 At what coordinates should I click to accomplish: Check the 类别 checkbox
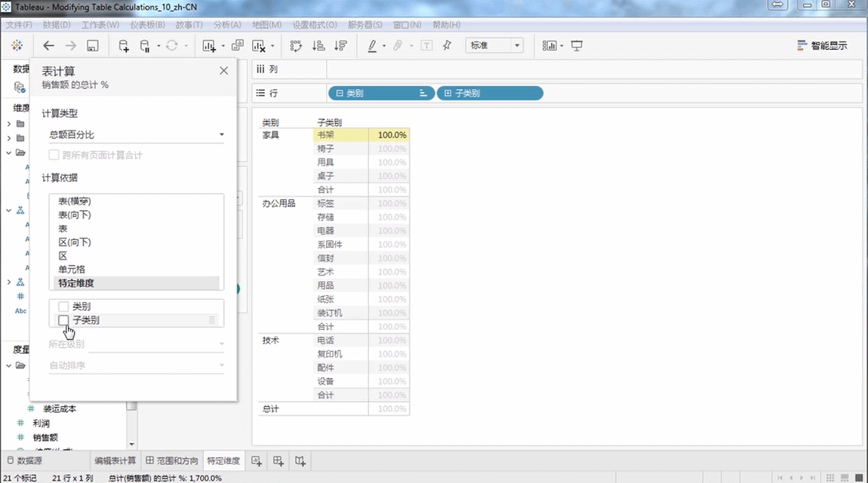[x=63, y=306]
